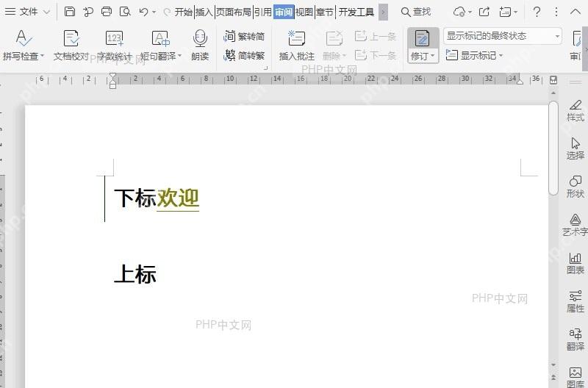The width and height of the screenshot is (588, 388).
Task: Open Print Preview icon
Action: point(125,12)
